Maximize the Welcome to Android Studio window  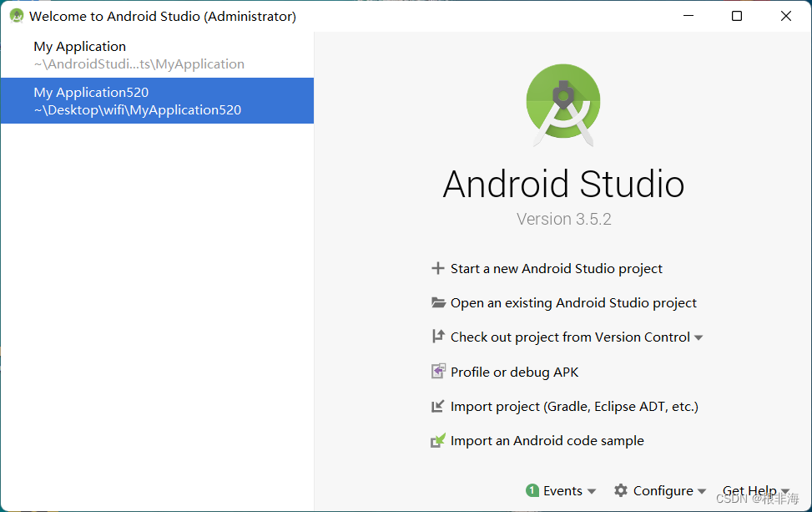737,16
